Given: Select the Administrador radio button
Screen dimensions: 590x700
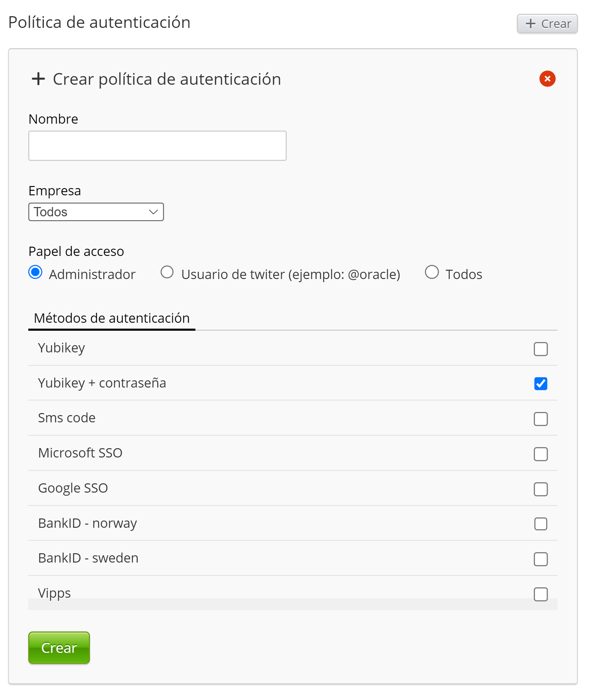Looking at the screenshot, I should pyautogui.click(x=35, y=272).
